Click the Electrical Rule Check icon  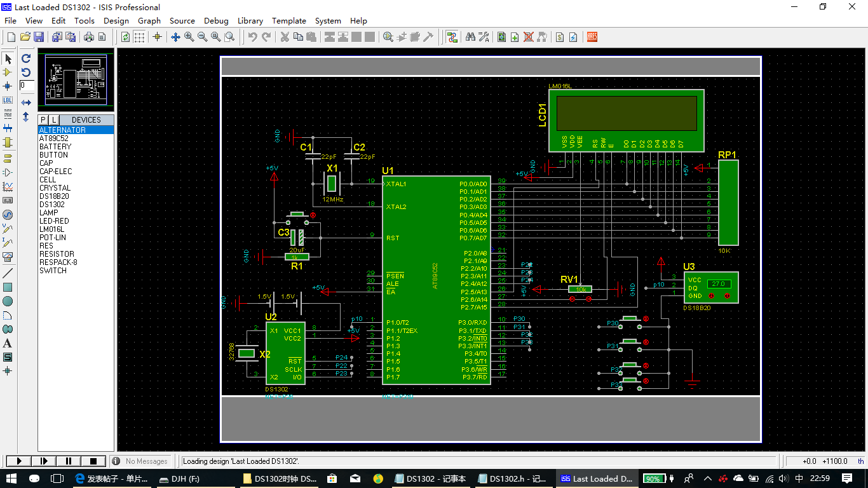[x=573, y=37]
